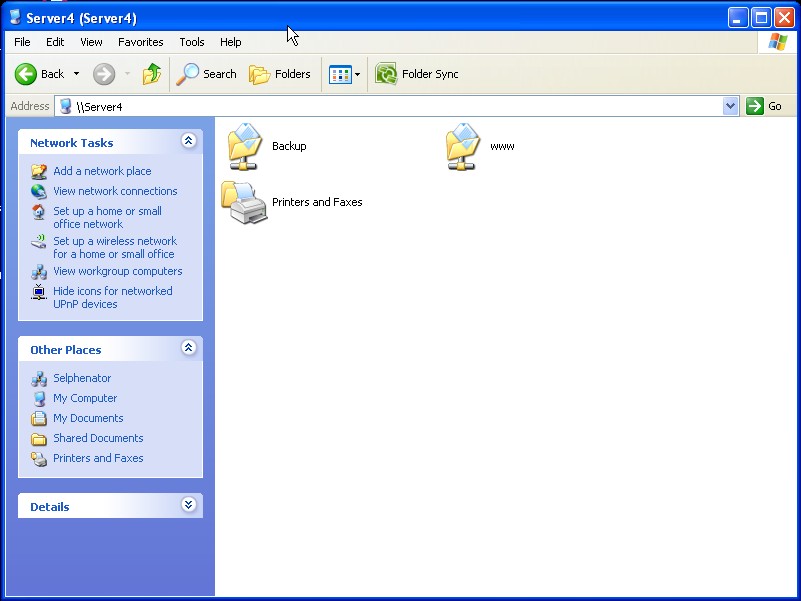The height and width of the screenshot is (601, 801).
Task: Click View workgroup computers link
Action: coord(117,271)
